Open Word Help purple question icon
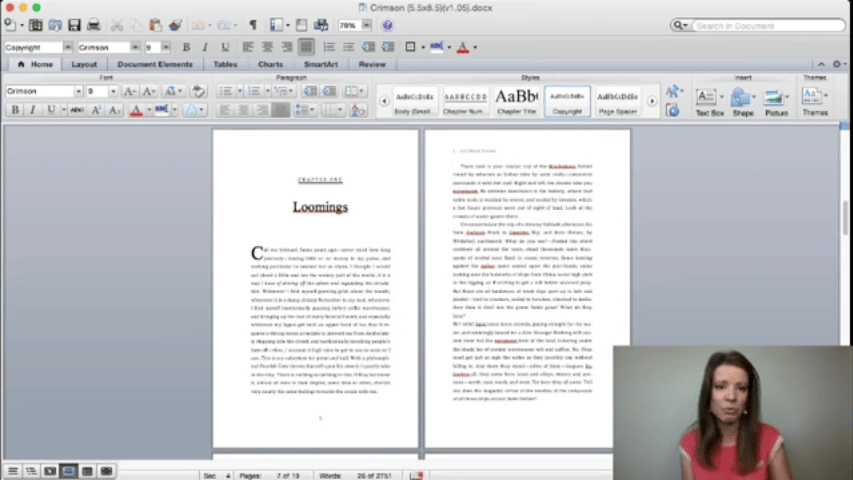Image resolution: width=853 pixels, height=480 pixels. coord(387,25)
